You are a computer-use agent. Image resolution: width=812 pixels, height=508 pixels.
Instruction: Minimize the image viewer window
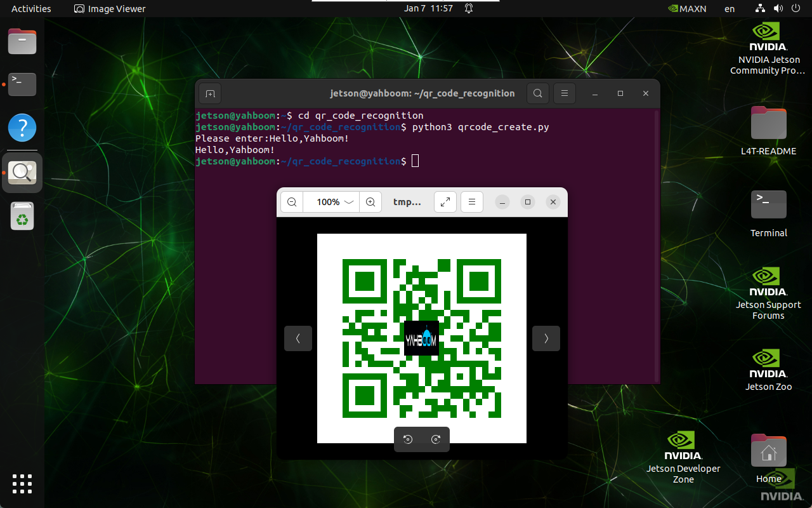502,202
